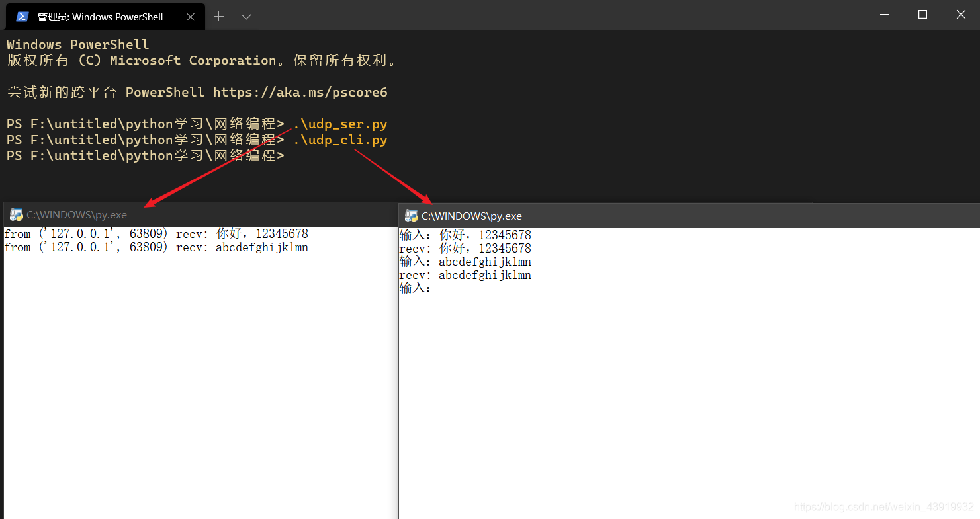Click the .\udp_cli.py command text
Viewport: 980px width, 519px height.
pyautogui.click(x=340, y=140)
